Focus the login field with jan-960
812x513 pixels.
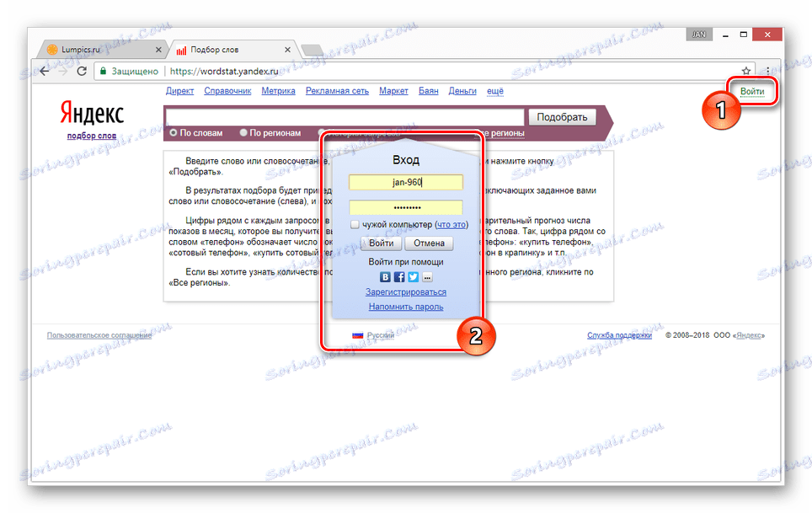(406, 182)
